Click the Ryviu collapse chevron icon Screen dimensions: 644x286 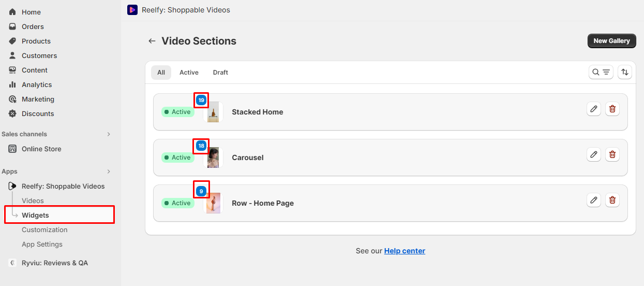pos(12,263)
